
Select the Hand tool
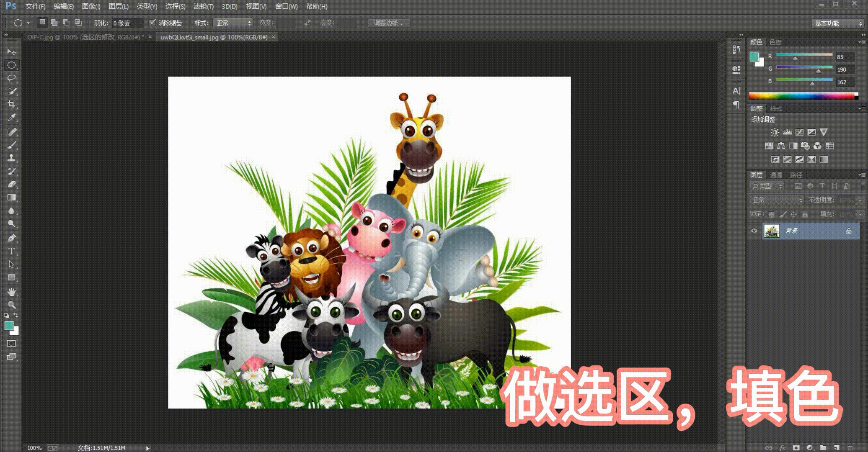pyautogui.click(x=11, y=291)
